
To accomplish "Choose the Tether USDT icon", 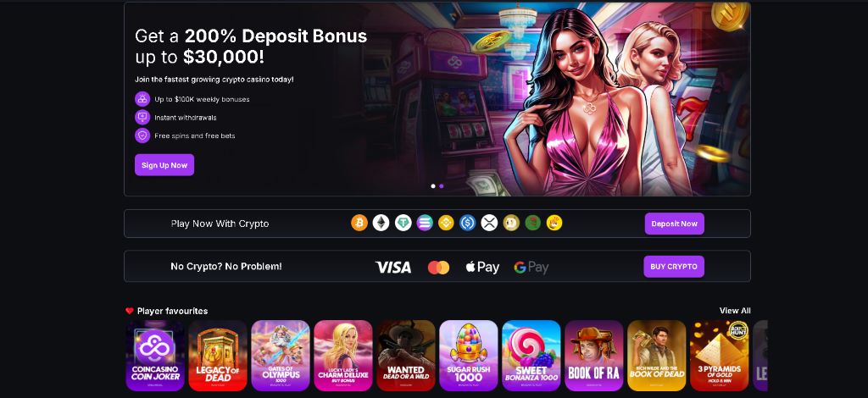I will 403,223.
